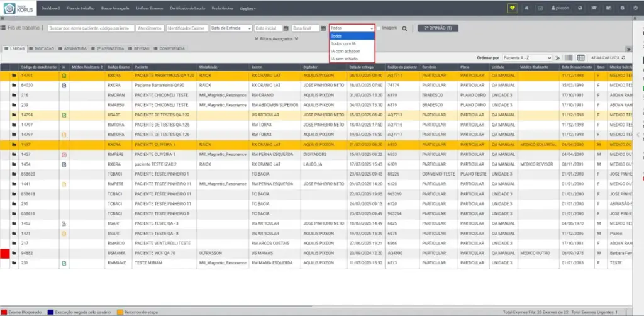Switch to the LAUDAR tab
This screenshot has width=644, height=316.
click(x=14, y=49)
